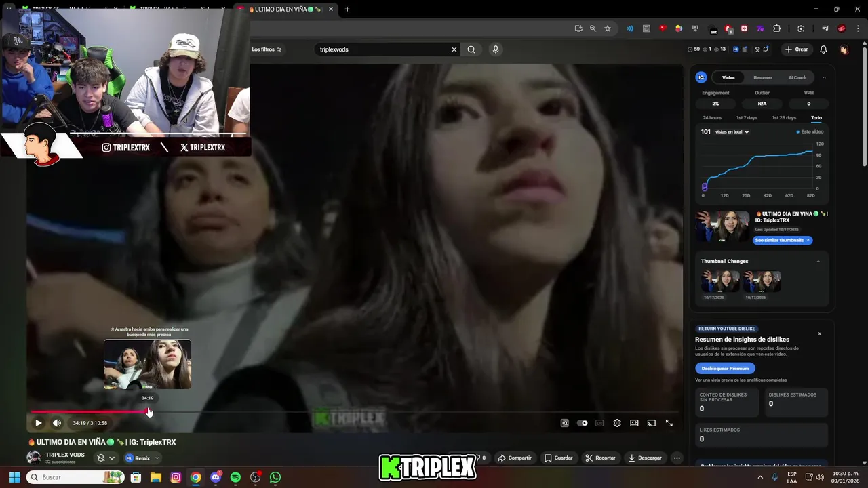Open Chrome media controls icon

(x=825, y=28)
